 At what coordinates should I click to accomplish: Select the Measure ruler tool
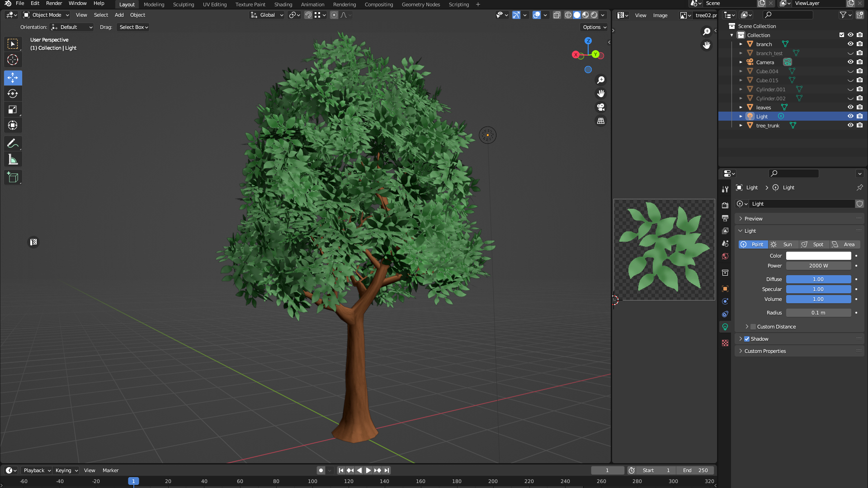click(13, 160)
